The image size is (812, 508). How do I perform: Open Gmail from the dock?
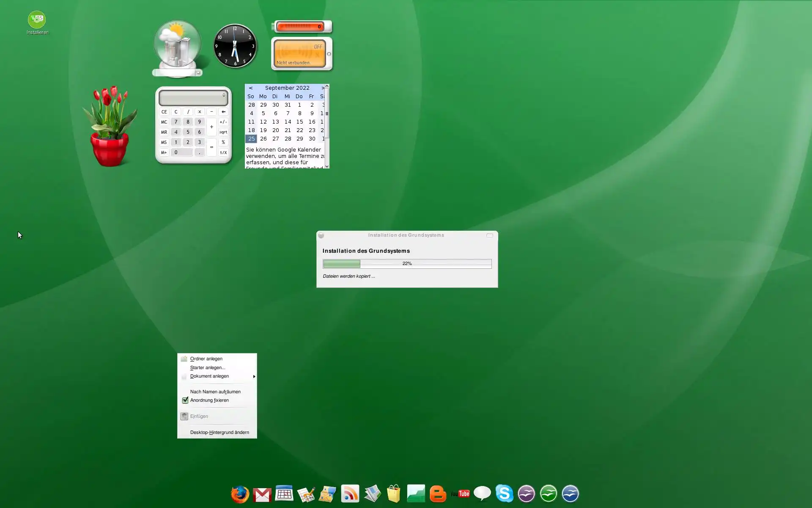(262, 494)
